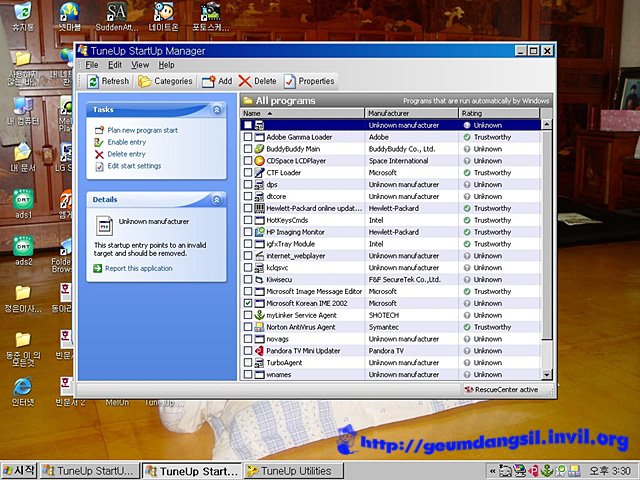Image resolution: width=640 pixels, height=480 pixels.
Task: Click the Windows Start button
Action: [19, 471]
